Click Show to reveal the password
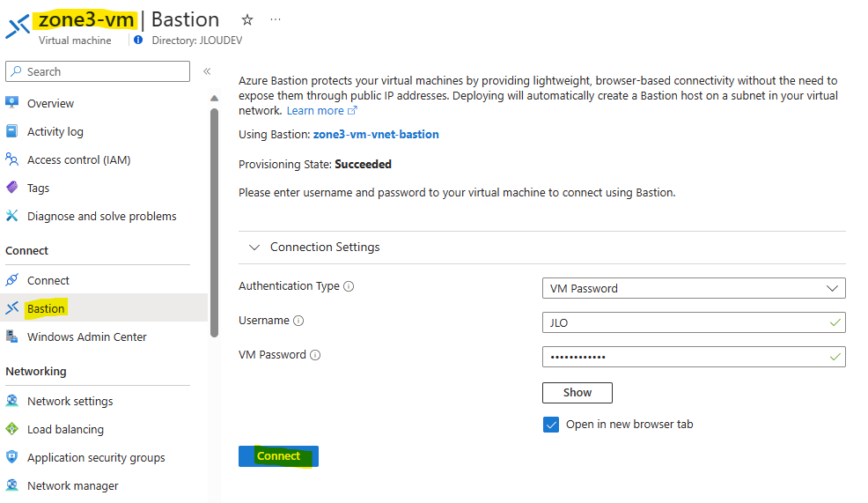The image size is (868, 503). 577,392
